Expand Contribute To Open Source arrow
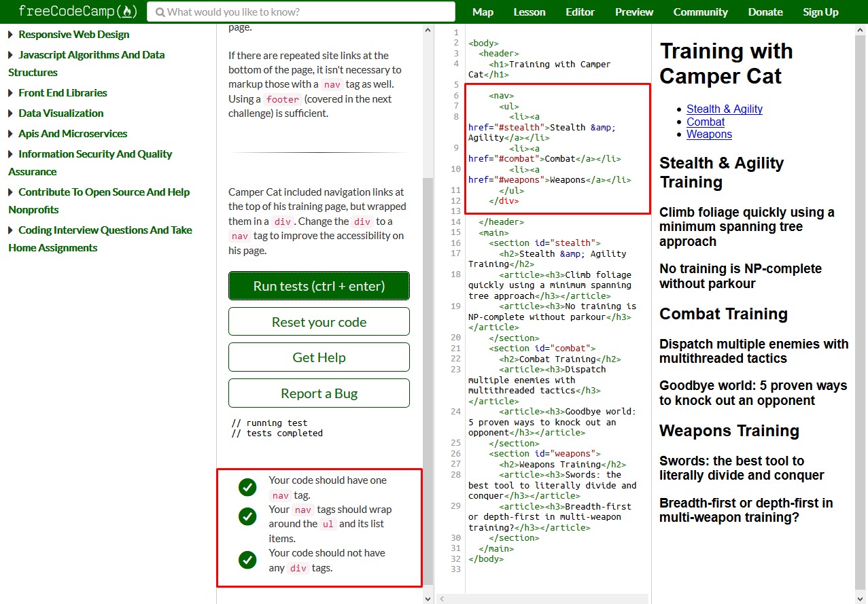This screenshot has width=868, height=604. (11, 192)
